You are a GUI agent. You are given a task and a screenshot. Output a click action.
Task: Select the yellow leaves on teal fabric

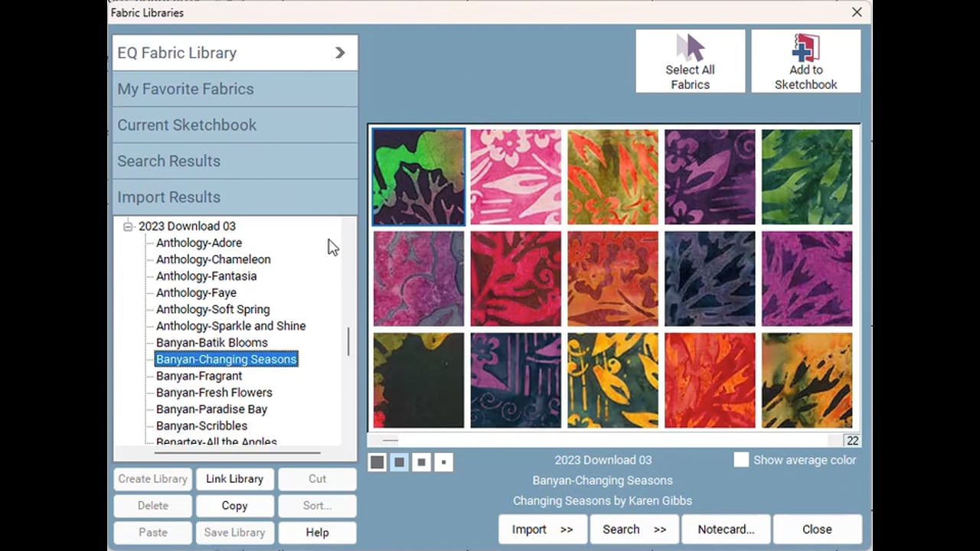click(612, 380)
